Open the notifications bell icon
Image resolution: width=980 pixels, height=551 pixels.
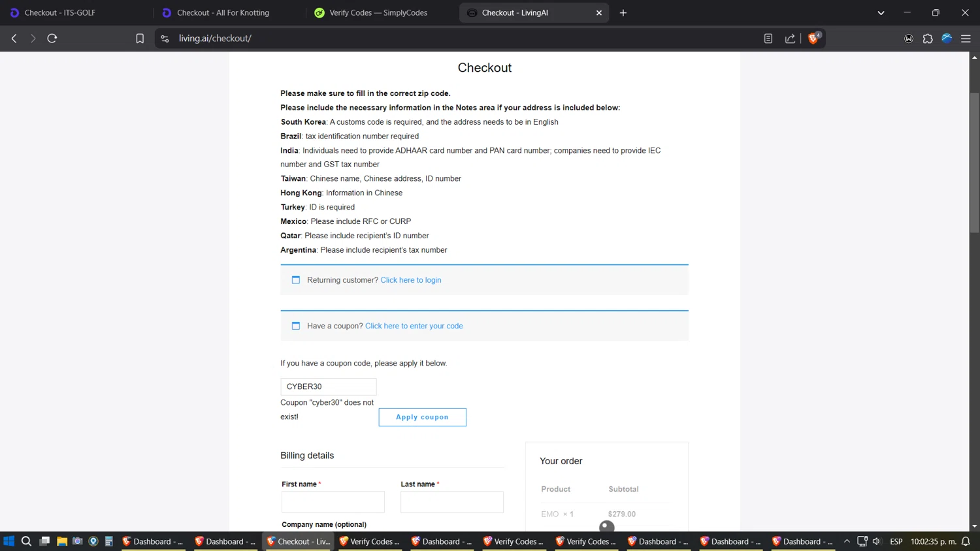coord(966,541)
